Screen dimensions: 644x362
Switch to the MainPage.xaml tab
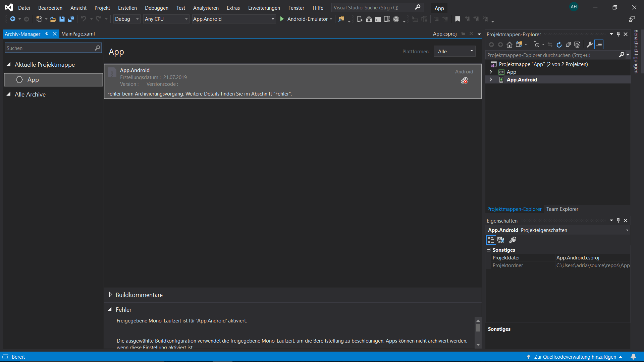coord(78,34)
